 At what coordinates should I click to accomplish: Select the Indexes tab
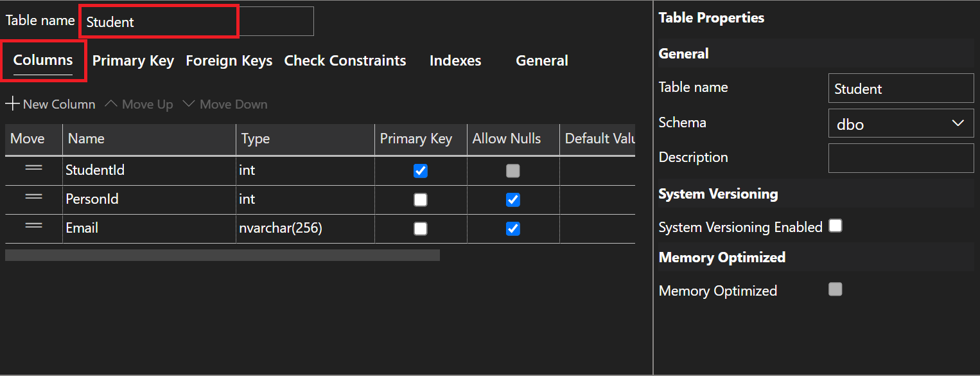click(455, 60)
